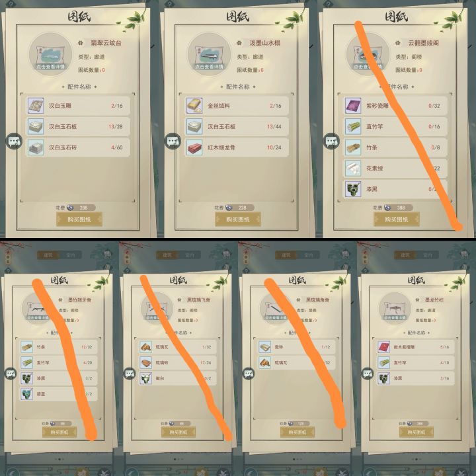The image size is (476, 476).
Task: Click the 碧蓝 paint pots icon
Action: tap(26, 394)
